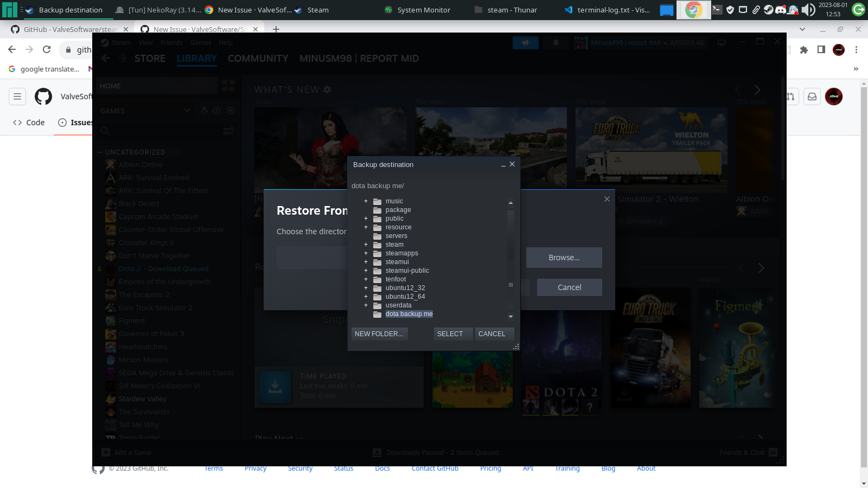Image resolution: width=868 pixels, height=488 pixels.
Task: Click the recent games clock filter icon
Action: [x=217, y=110]
